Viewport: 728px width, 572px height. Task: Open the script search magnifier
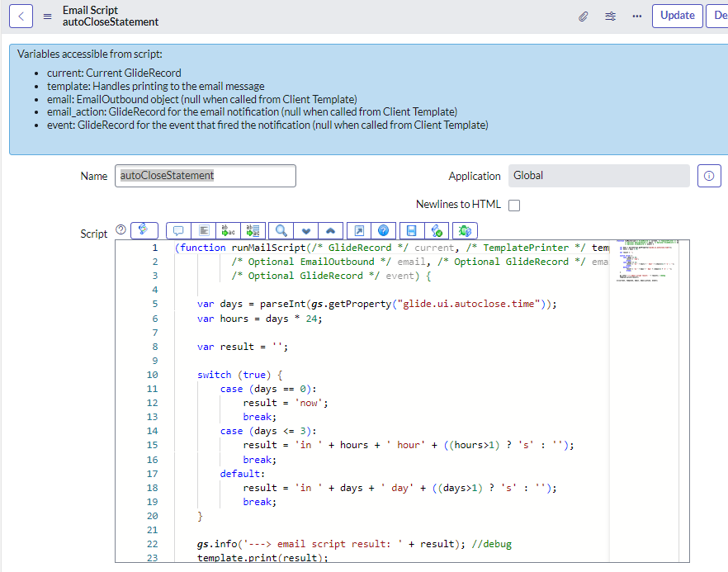coord(281,230)
